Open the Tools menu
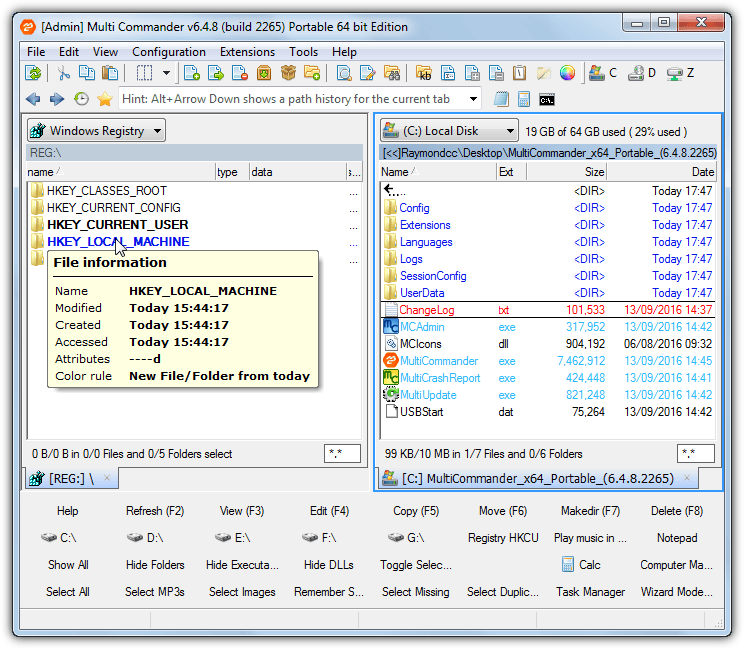 (x=304, y=52)
